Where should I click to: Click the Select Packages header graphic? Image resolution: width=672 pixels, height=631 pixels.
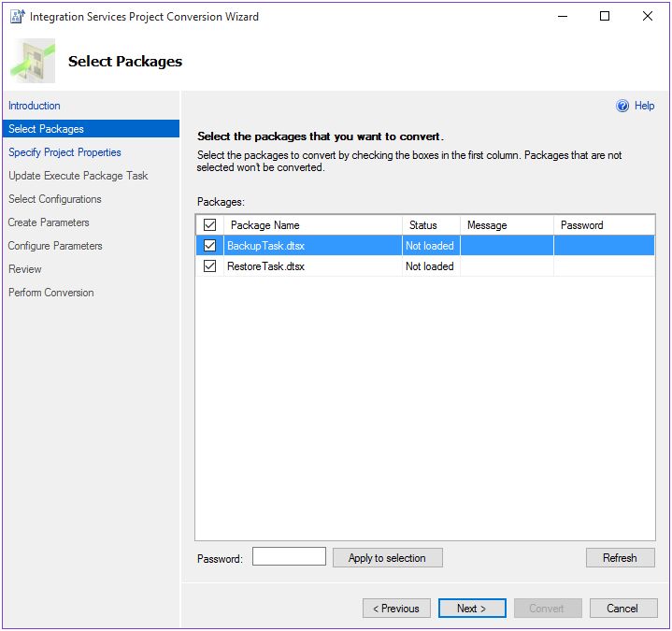click(33, 61)
